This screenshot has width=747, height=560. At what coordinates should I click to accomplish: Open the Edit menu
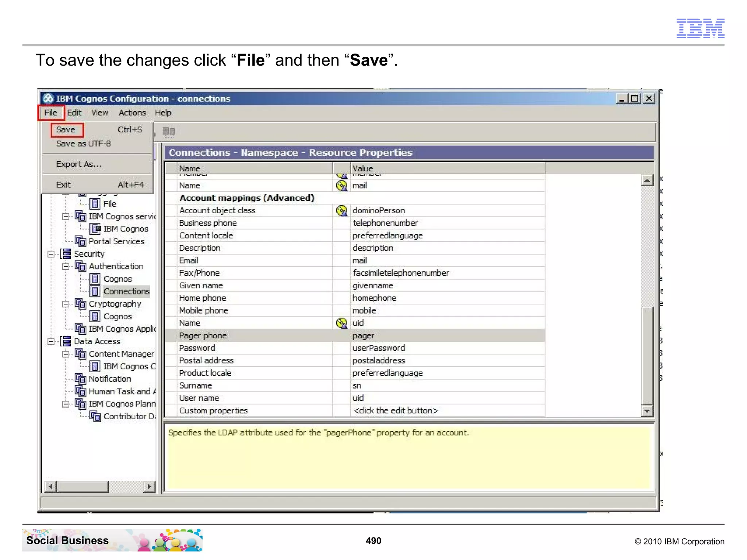pos(74,113)
